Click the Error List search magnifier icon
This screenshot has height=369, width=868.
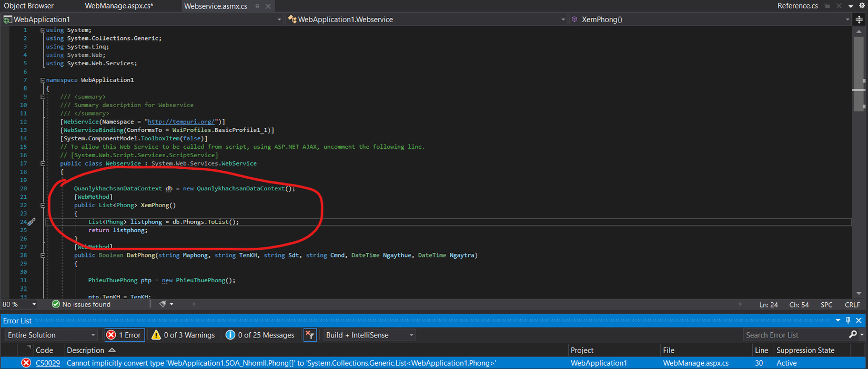click(x=853, y=335)
